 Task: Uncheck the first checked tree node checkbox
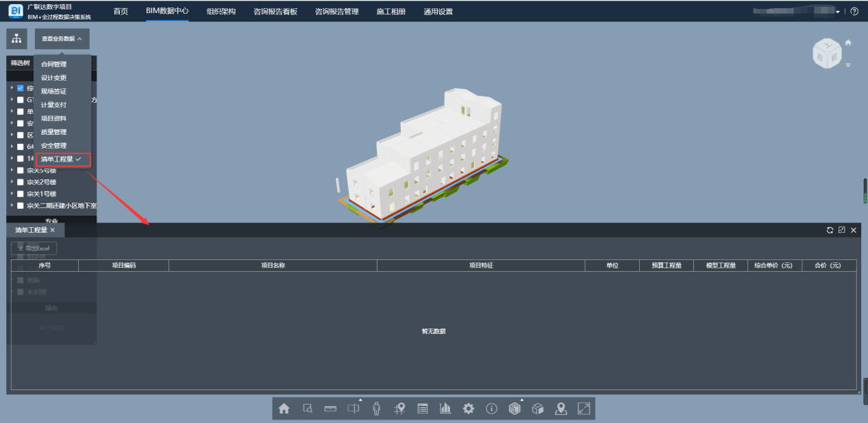pyautogui.click(x=21, y=88)
